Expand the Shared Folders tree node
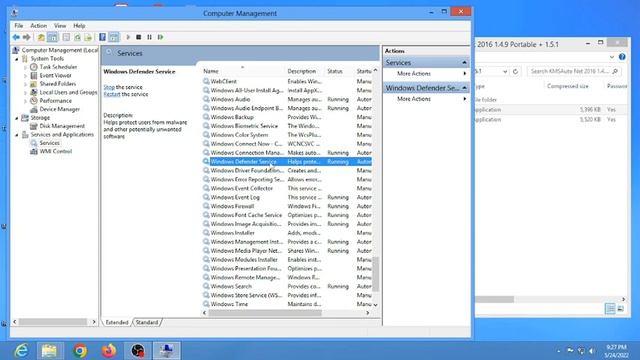The image size is (640, 360). tap(25, 84)
